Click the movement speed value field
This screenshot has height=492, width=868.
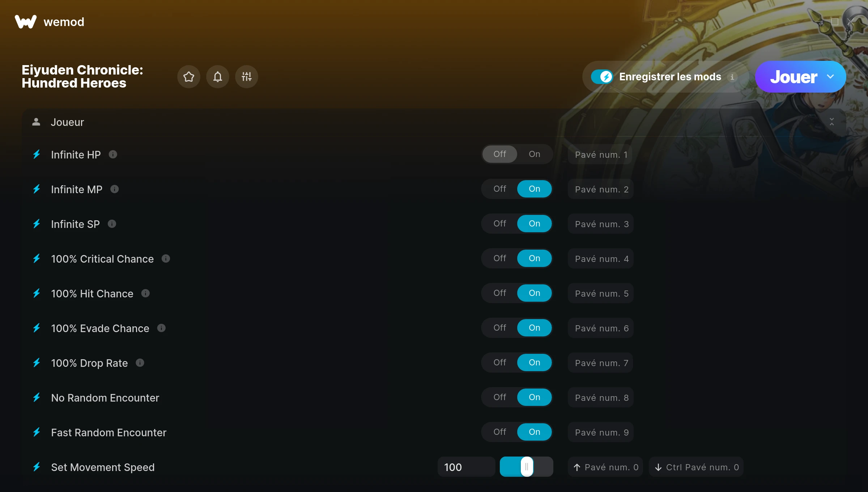466,467
